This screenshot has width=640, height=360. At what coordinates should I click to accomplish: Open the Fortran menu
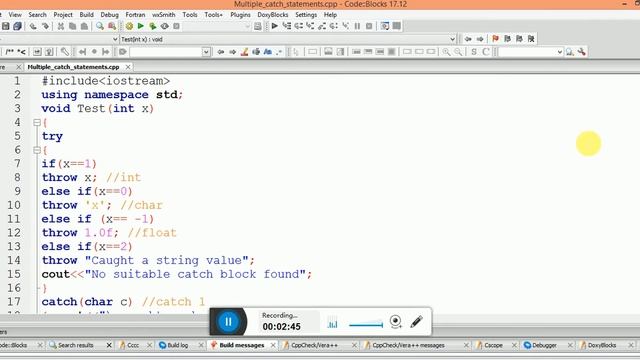point(135,15)
